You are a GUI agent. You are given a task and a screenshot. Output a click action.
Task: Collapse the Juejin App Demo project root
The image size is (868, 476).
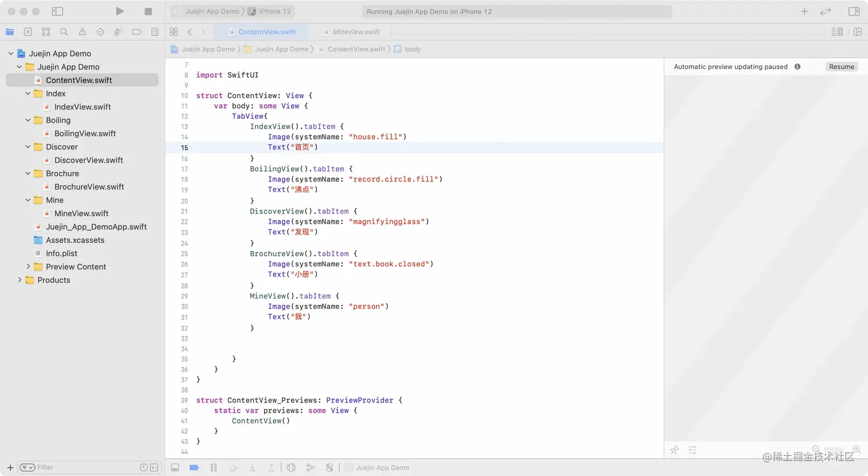click(11, 53)
